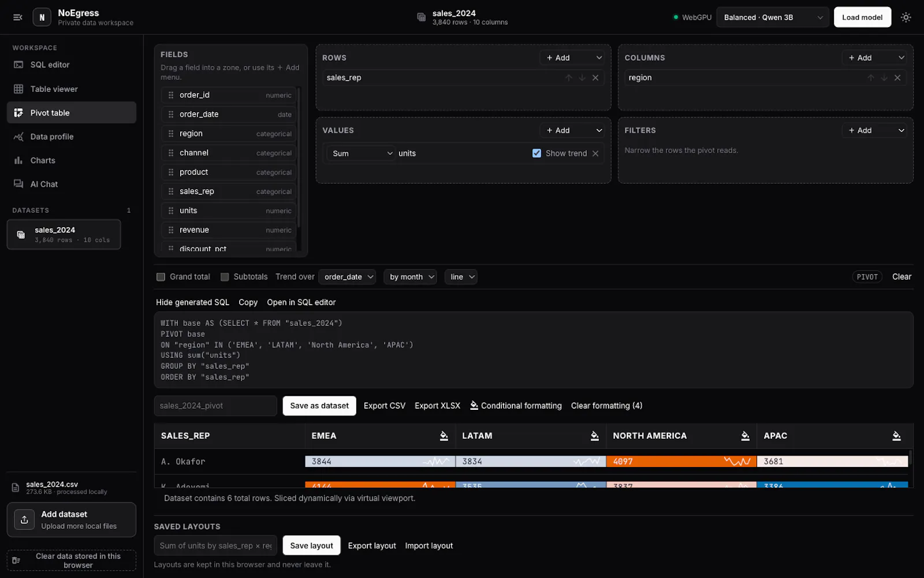Open Conditional formatting options
Image resolution: width=924 pixels, height=578 pixels.
516,406
